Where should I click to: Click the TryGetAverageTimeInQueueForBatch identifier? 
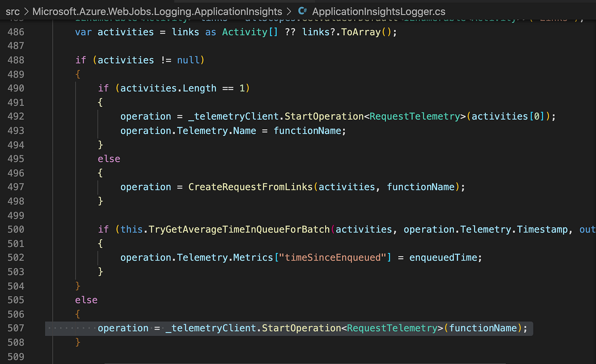[238, 229]
